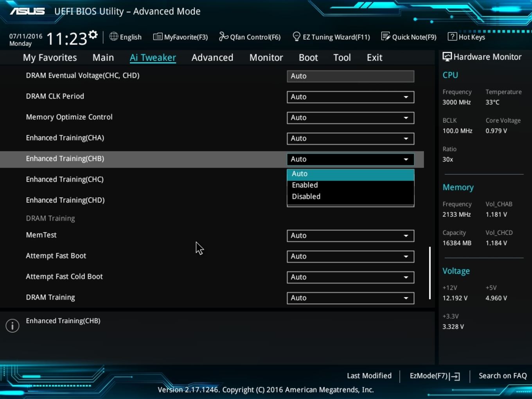Viewport: 532px width, 399px height.
Task: Choose Enabled in the open list
Action: 350,185
